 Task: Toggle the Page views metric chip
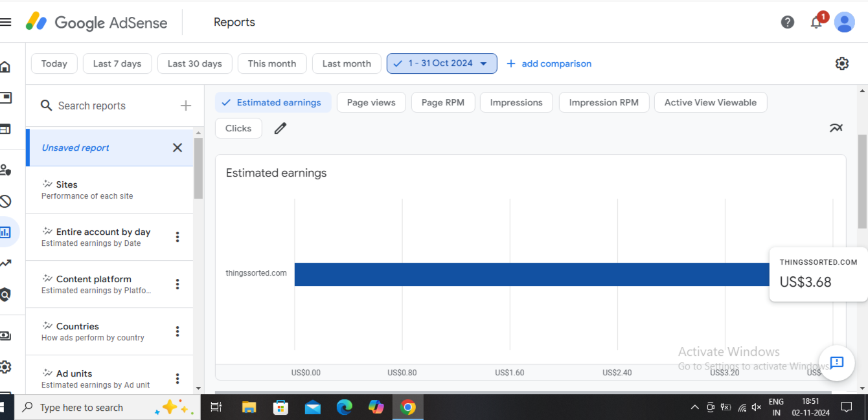[x=371, y=102]
